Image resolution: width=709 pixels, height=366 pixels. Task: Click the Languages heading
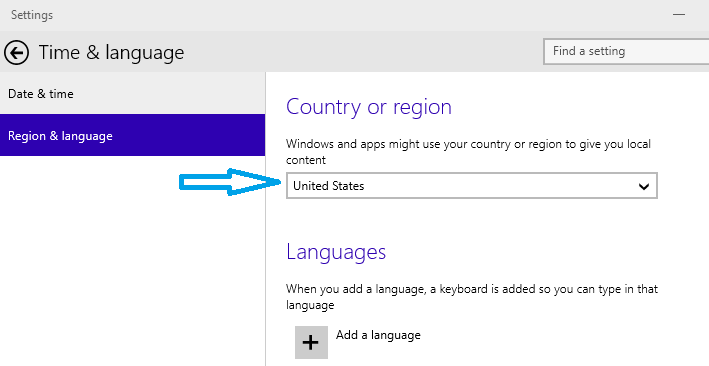pos(336,252)
